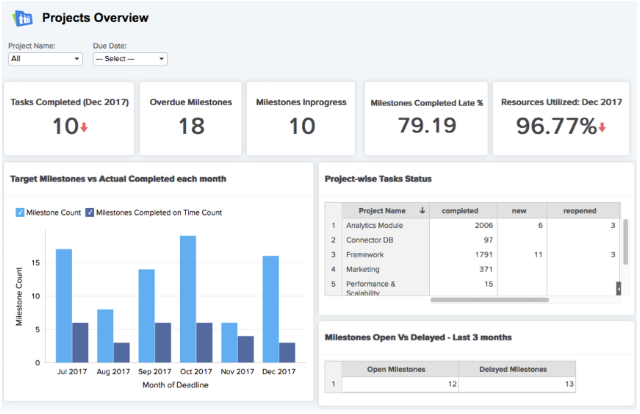Screen dimensions: 640x414
Task: Click the Oct 2017 Milestone Count bar
Action: [188, 299]
